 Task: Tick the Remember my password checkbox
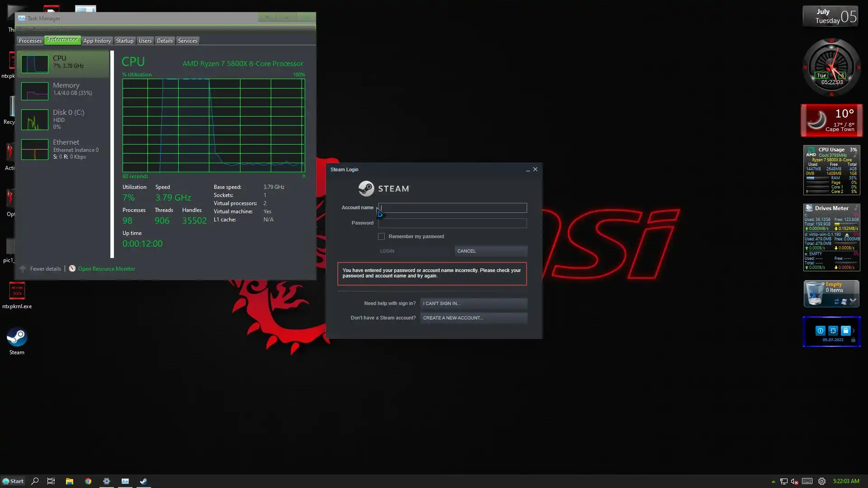[381, 236]
